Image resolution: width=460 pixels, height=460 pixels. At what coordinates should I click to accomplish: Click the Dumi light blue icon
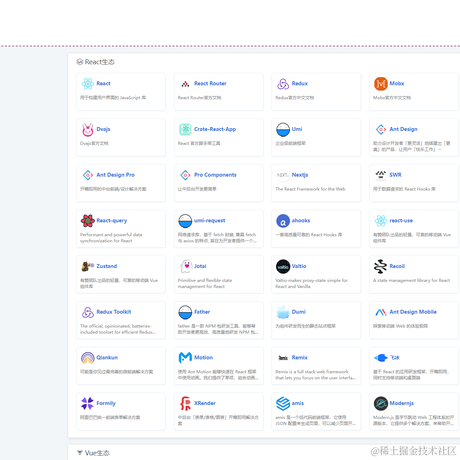pos(283,312)
